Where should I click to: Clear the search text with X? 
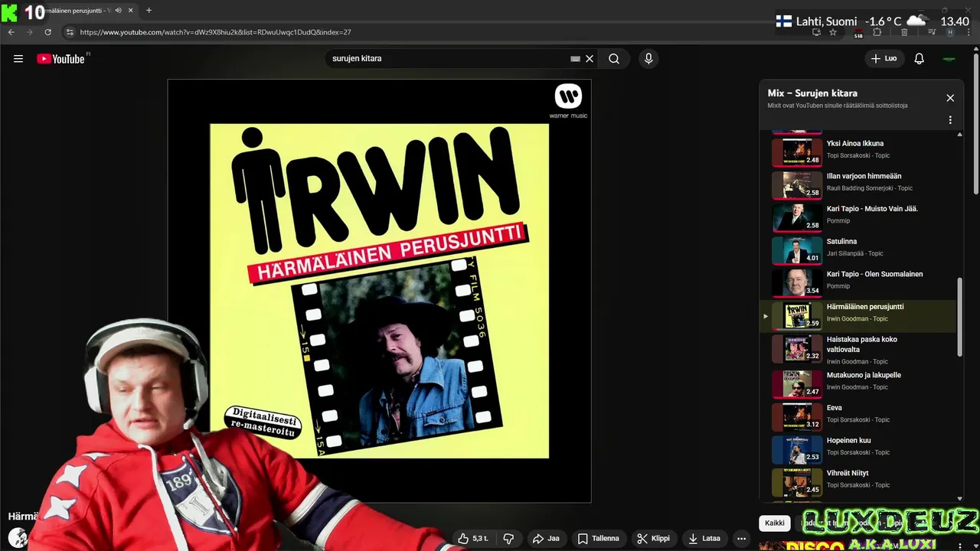590,59
